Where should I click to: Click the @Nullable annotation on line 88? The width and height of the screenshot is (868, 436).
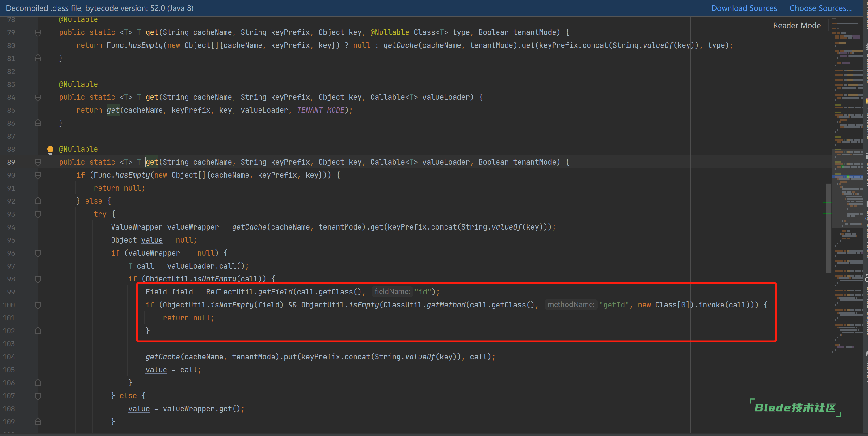pos(78,149)
